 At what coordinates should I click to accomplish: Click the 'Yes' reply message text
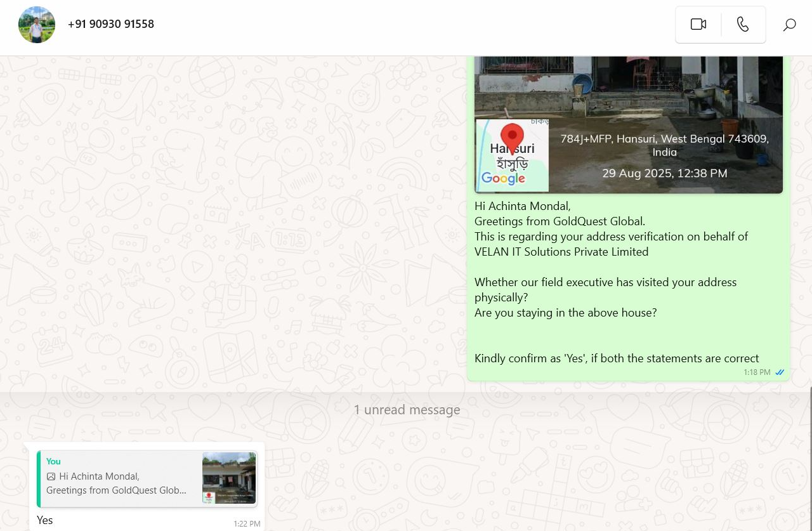pos(45,520)
